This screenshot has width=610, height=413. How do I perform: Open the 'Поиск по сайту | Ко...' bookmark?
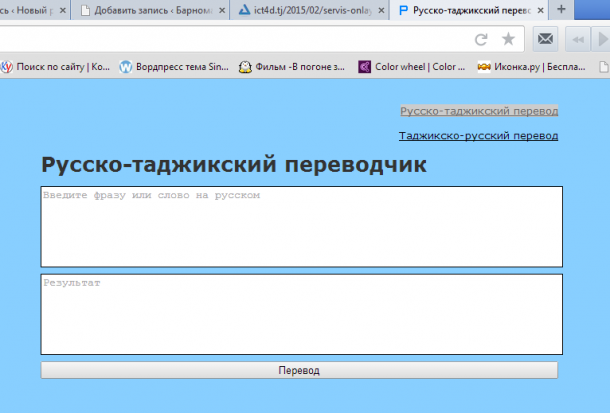[x=56, y=68]
